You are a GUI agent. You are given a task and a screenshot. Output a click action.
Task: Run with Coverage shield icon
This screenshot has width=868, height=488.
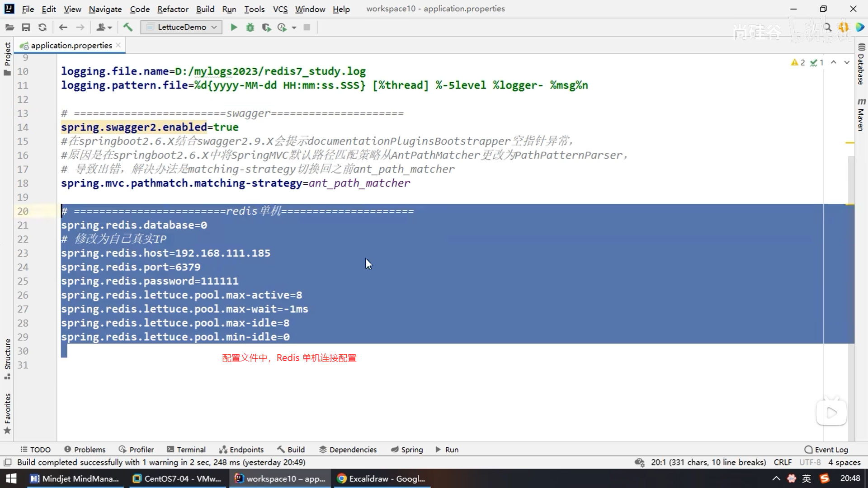click(x=266, y=27)
